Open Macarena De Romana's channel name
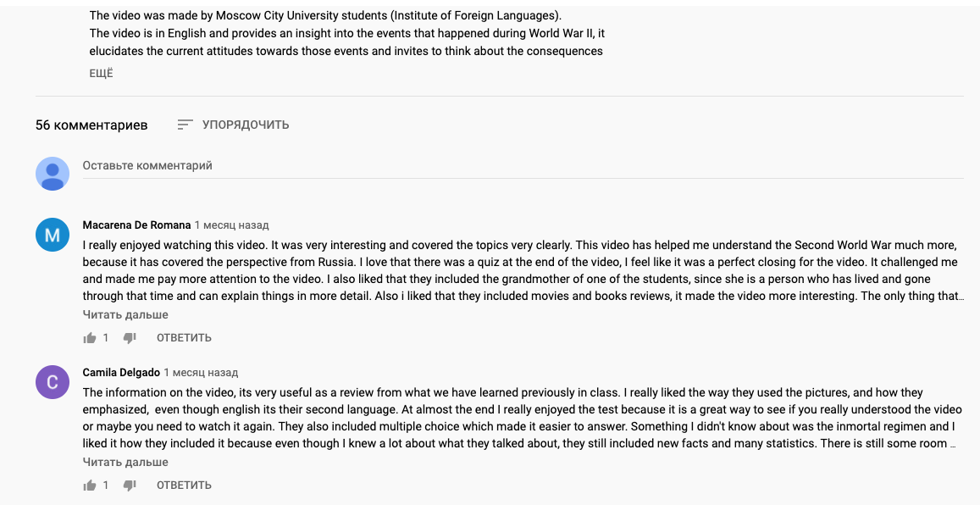The height and width of the screenshot is (505, 980). pyautogui.click(x=136, y=225)
